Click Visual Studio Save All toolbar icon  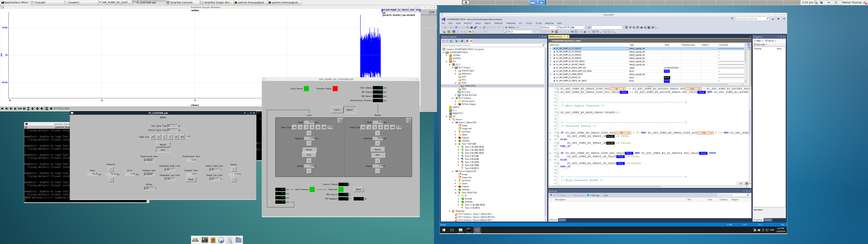point(475,27)
